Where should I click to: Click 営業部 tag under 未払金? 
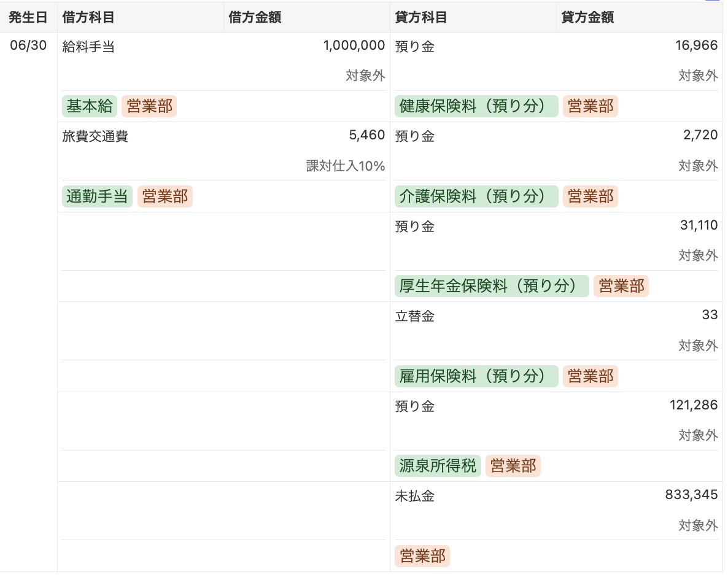point(422,556)
